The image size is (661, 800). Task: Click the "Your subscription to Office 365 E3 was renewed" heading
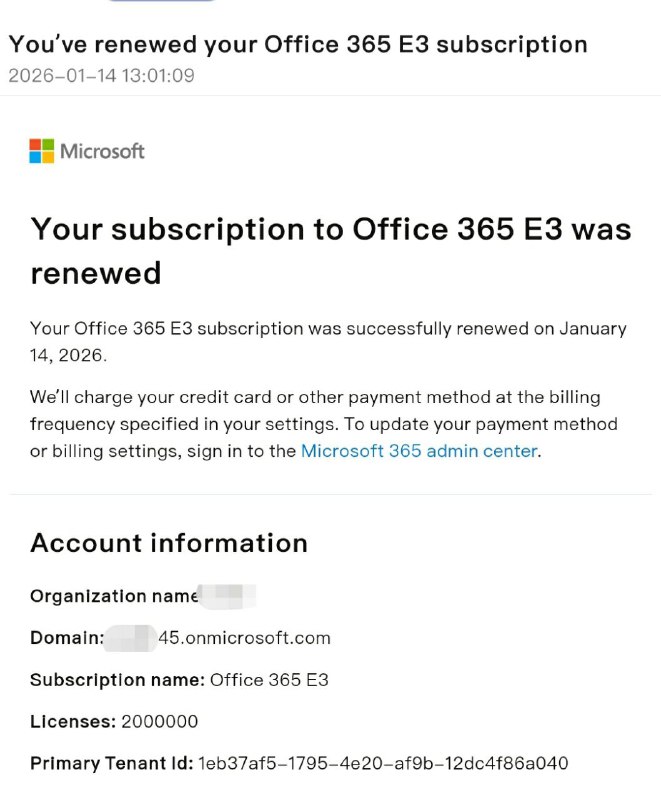[330, 250]
